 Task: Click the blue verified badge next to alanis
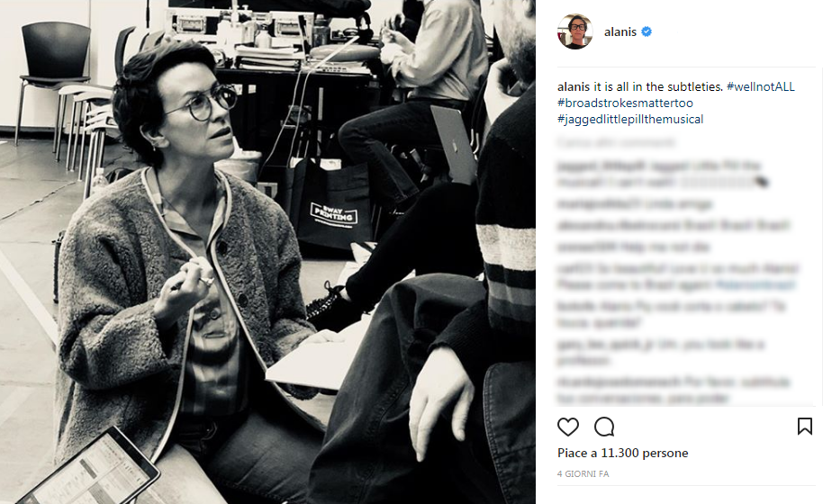point(647,32)
